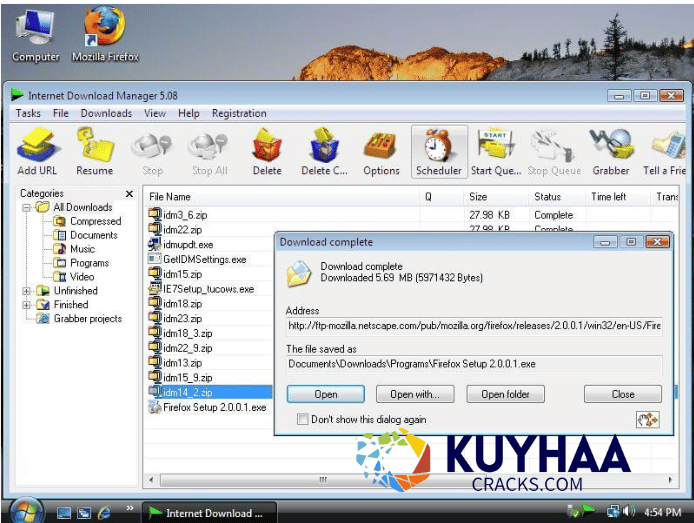Click the network tray icon
694x523 pixels.
click(x=613, y=511)
